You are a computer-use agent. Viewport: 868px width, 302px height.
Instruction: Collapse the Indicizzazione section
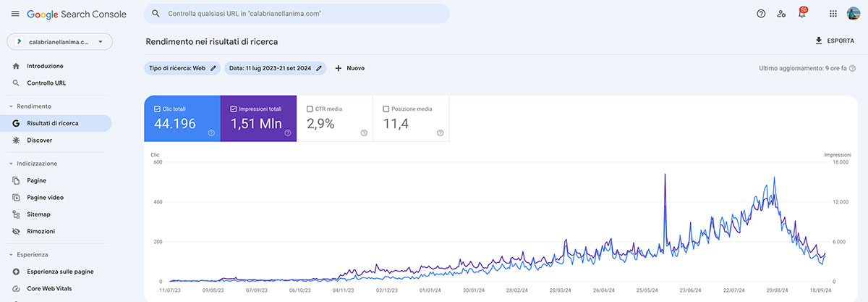coord(12,164)
